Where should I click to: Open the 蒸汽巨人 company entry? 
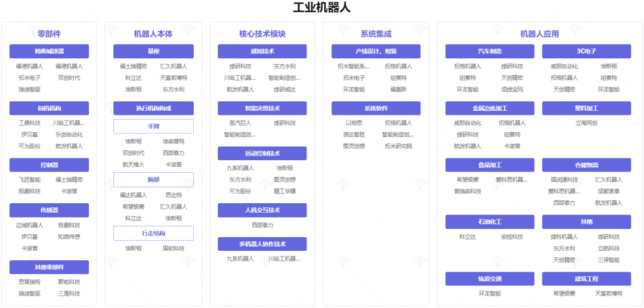240,123
